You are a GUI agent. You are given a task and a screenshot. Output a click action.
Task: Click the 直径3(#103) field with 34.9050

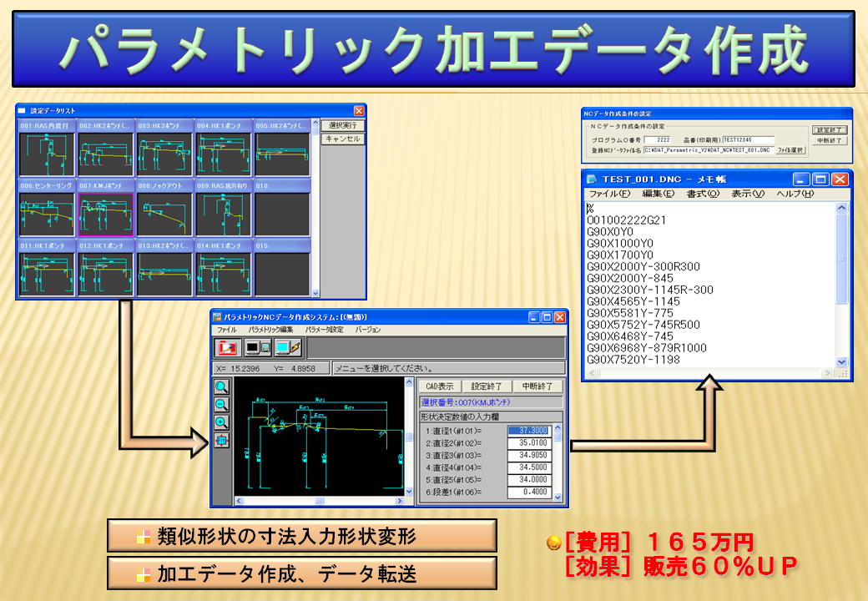528,455
